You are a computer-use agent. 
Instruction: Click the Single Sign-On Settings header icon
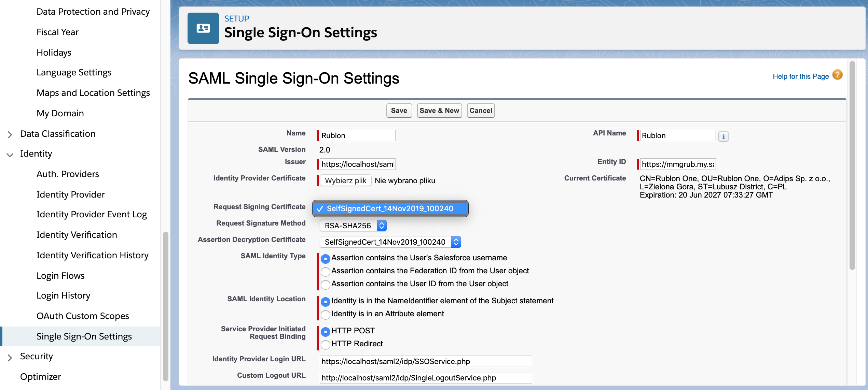pos(203,28)
